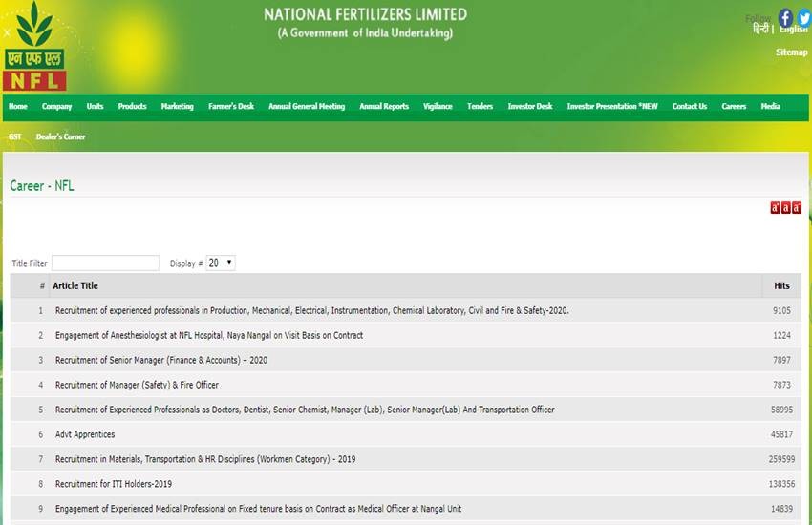Click the NFL logo in the header
The height and width of the screenshot is (525, 812).
pyautogui.click(x=33, y=46)
